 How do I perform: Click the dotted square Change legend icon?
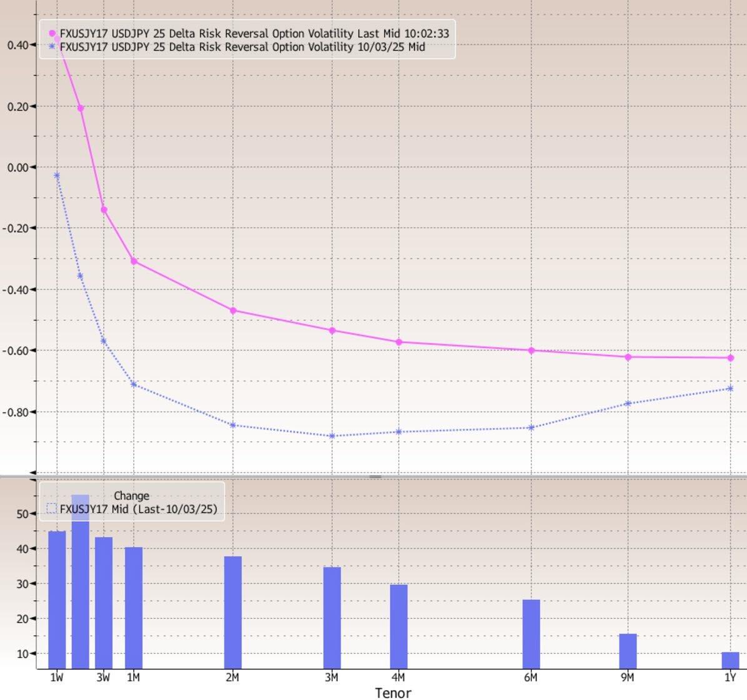pyautogui.click(x=52, y=509)
